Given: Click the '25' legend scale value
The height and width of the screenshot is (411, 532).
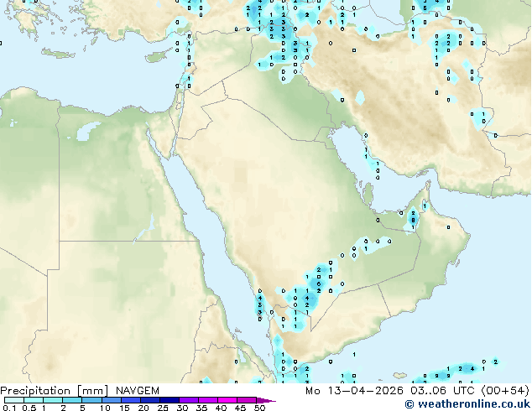Looking at the screenshot, I should click(x=163, y=408).
